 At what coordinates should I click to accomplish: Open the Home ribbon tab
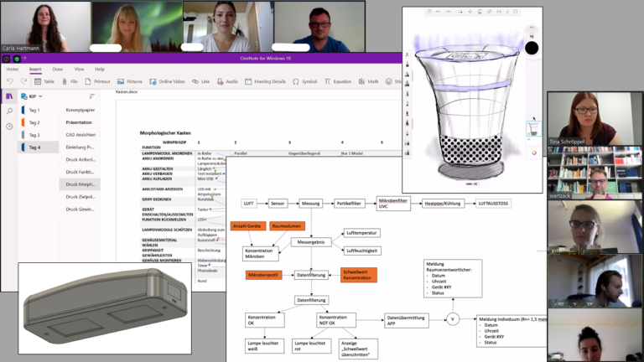pyautogui.click(x=13, y=69)
